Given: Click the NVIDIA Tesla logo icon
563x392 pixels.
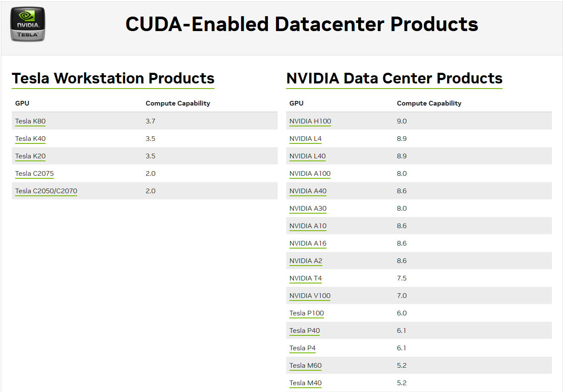Looking at the screenshot, I should [28, 24].
